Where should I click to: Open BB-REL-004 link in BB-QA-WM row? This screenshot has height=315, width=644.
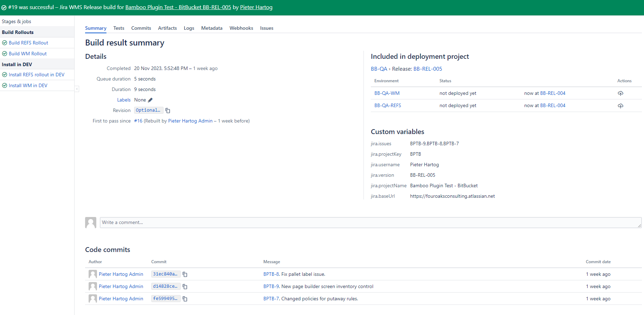[x=553, y=93]
